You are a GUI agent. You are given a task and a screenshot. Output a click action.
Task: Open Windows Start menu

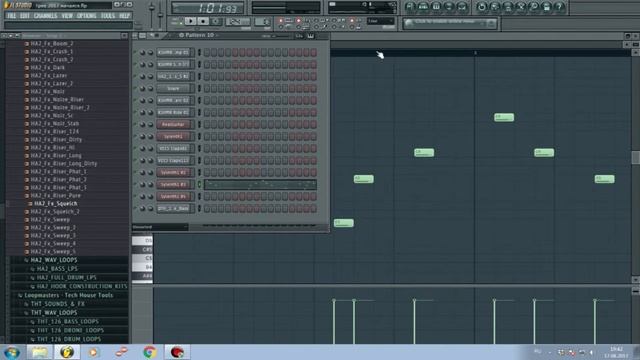point(11,352)
